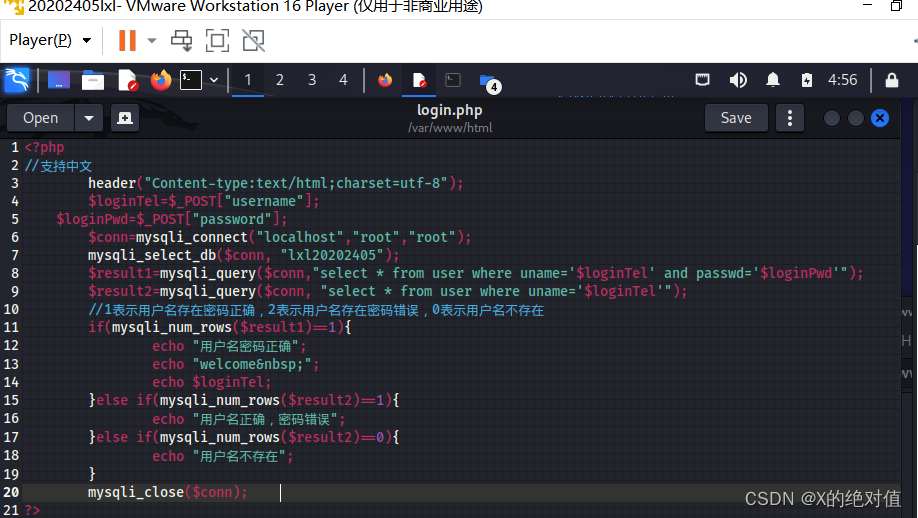
Task: Click the editor Open button
Action: point(40,118)
